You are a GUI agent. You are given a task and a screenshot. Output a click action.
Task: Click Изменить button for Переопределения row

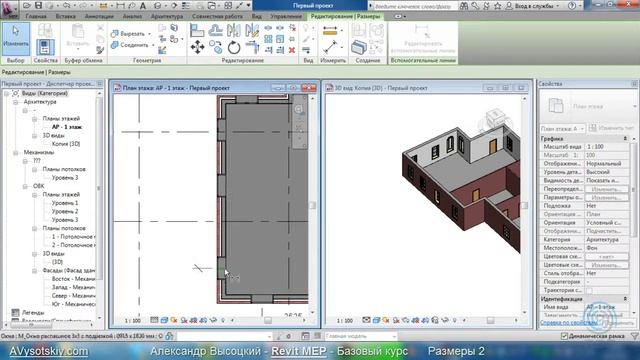607,189
